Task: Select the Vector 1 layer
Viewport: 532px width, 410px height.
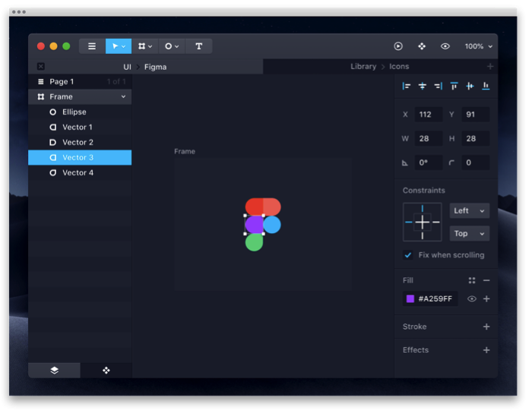Action: click(77, 128)
